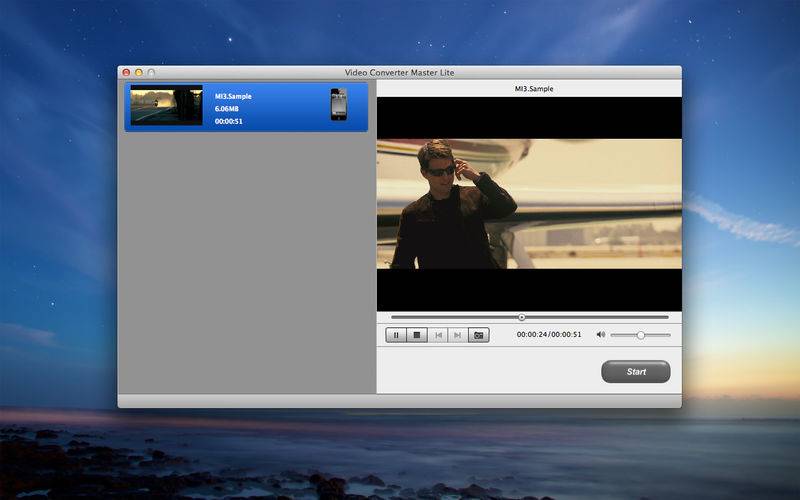This screenshot has height=500, width=800.
Task: Start the video conversion
Action: click(636, 371)
